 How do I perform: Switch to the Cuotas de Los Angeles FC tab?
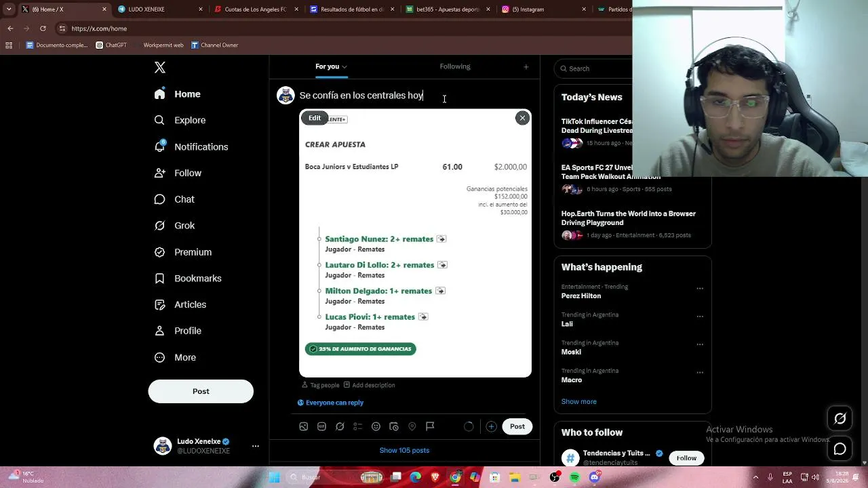[x=256, y=9]
